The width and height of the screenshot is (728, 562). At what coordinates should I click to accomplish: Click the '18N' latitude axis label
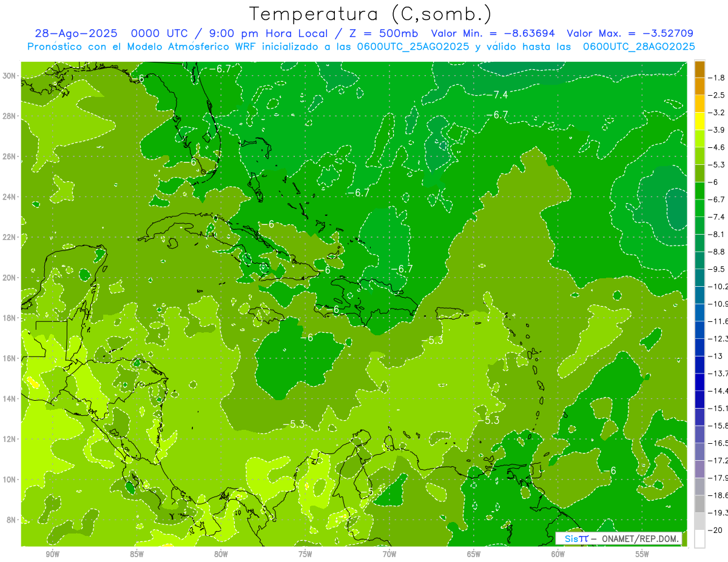click(9, 318)
